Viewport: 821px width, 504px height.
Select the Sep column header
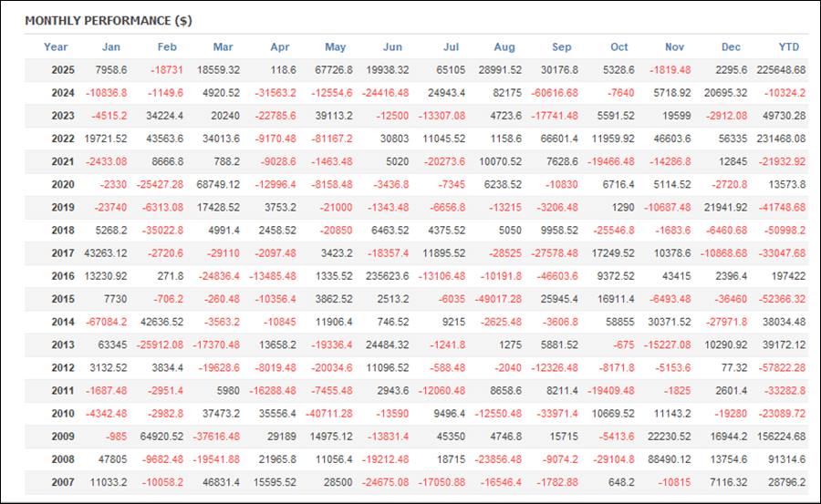(x=562, y=47)
